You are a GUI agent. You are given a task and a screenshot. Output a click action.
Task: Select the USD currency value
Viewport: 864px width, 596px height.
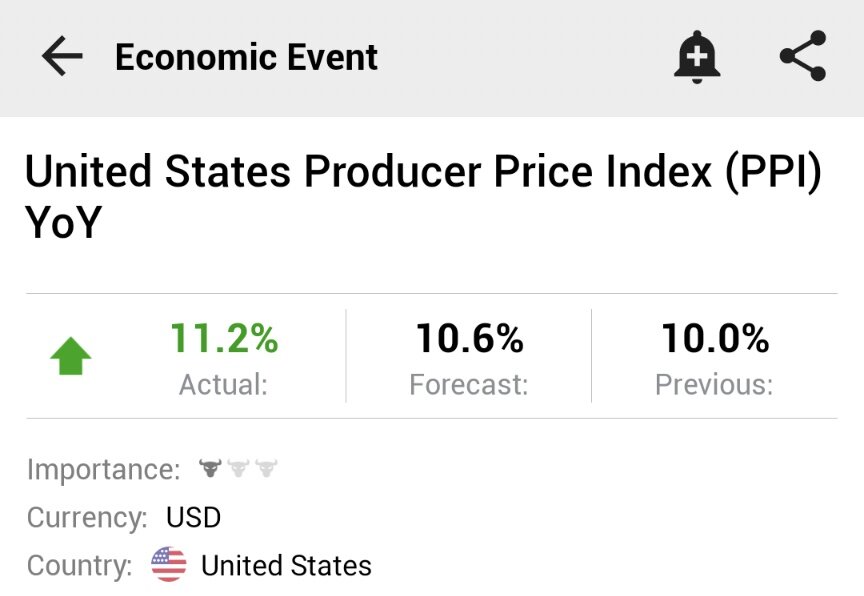tap(193, 517)
